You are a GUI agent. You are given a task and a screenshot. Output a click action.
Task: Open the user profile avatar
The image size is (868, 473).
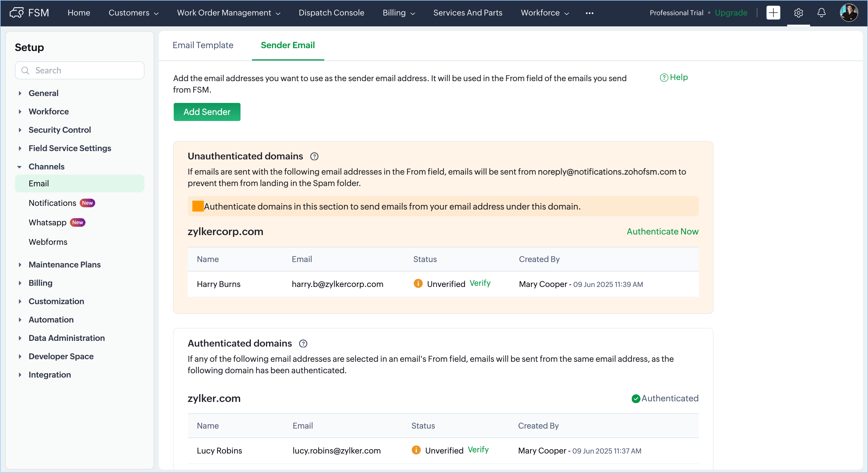[849, 13]
